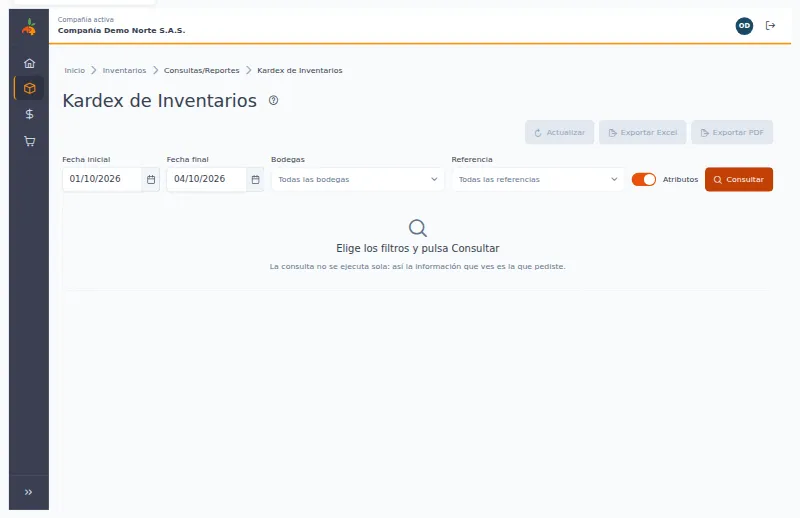Screen dimensions: 800x518
Task: Click the Exportar Excel button
Action: coord(642,133)
